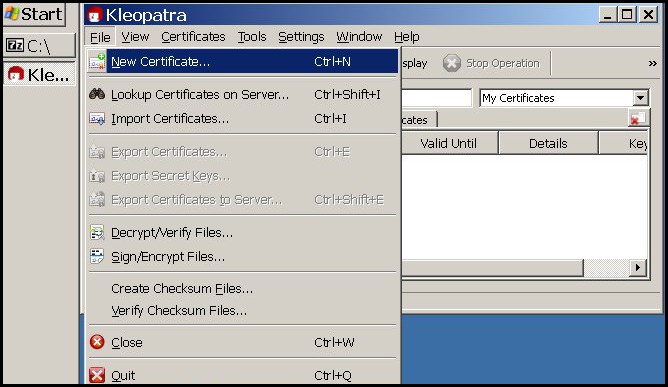
Task: Select Decrypt/Verify Files... menu entry
Action: (x=242, y=233)
